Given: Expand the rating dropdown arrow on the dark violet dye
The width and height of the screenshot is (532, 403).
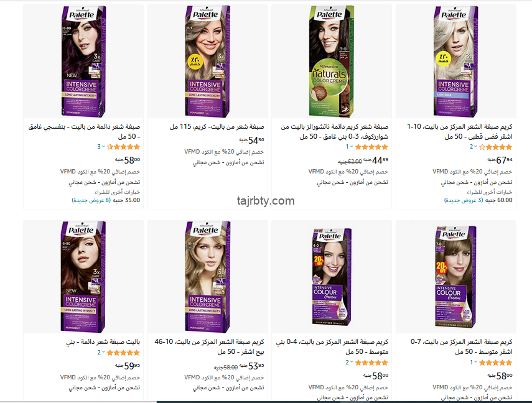Looking at the screenshot, I should 103,147.
